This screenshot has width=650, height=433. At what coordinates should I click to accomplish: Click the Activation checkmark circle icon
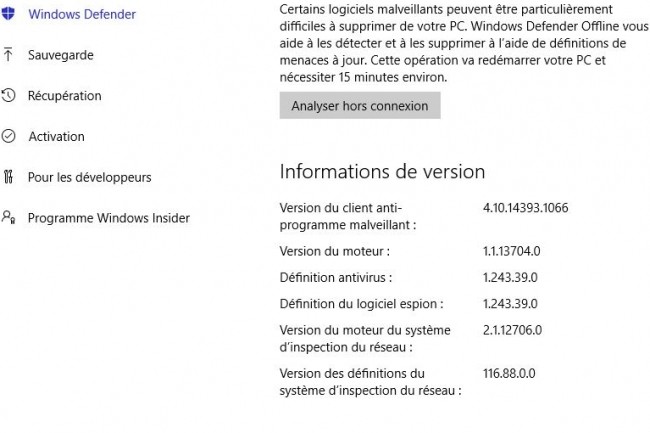(x=8, y=136)
